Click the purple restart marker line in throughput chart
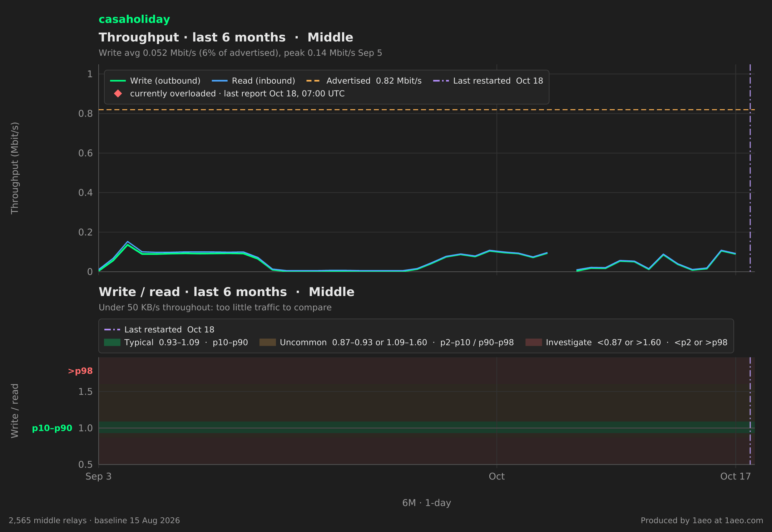Screen dimensions: 772x532 pyautogui.click(x=750, y=168)
